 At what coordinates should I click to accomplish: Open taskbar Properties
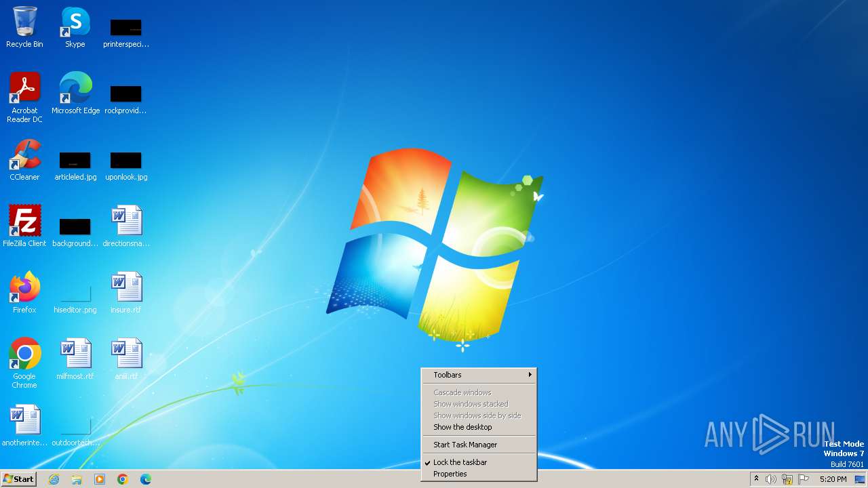[x=479, y=474]
